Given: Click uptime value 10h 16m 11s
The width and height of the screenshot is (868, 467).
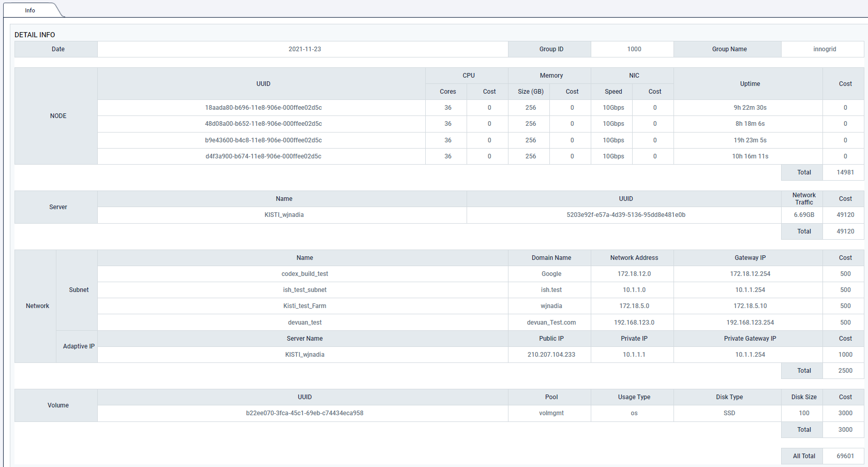Looking at the screenshot, I should [x=750, y=156].
